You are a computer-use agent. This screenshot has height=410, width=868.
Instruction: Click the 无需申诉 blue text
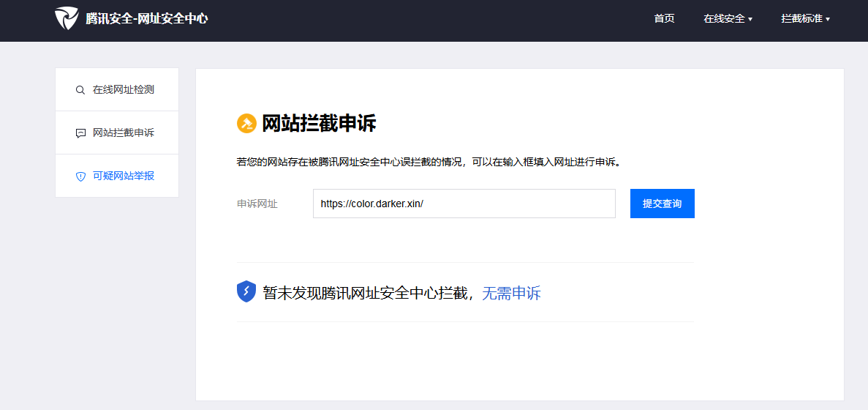[x=511, y=293]
